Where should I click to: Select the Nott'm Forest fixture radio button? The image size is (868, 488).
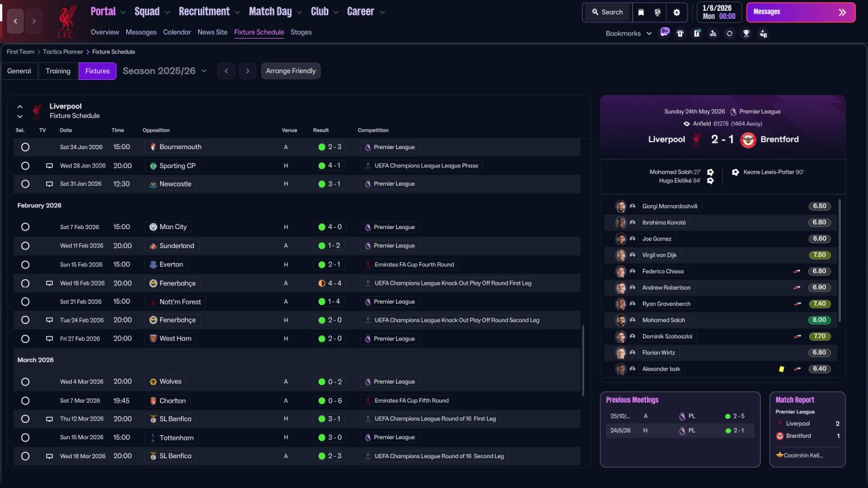point(25,302)
